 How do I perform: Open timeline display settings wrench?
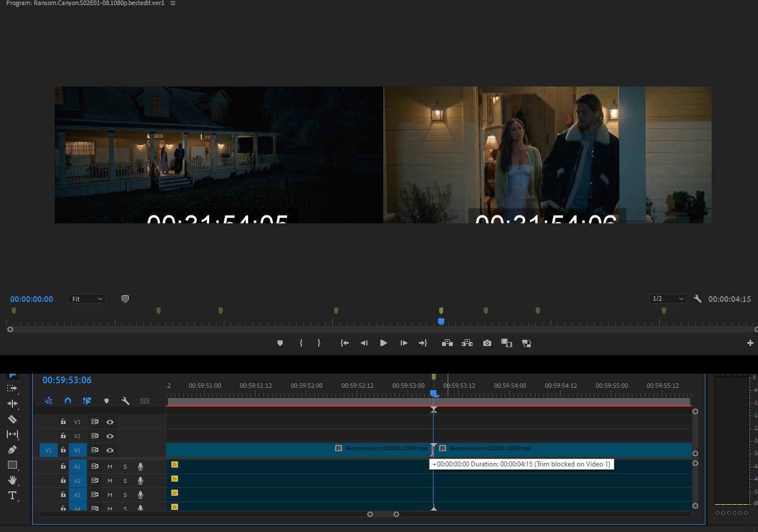click(125, 401)
